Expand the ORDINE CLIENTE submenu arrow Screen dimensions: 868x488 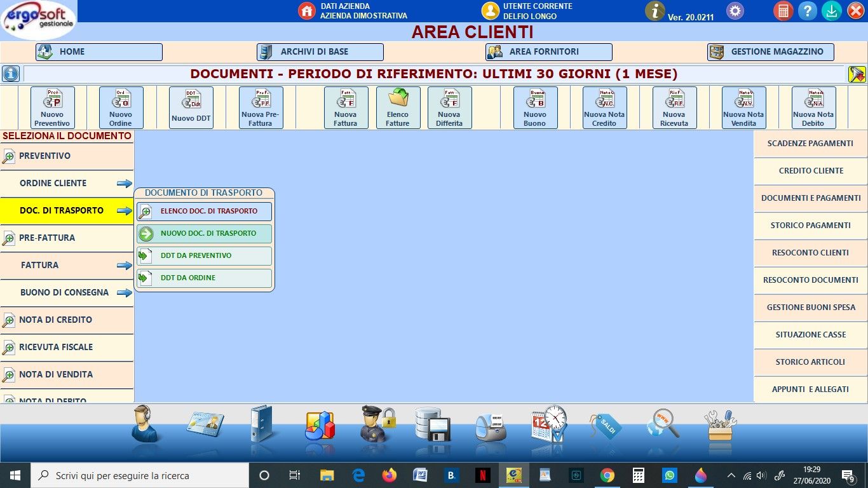pos(125,184)
